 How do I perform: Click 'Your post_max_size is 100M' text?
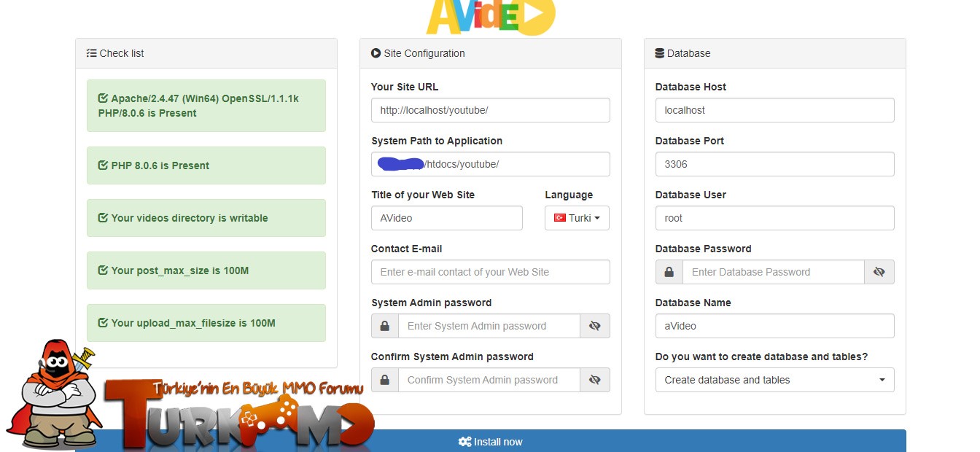180,270
